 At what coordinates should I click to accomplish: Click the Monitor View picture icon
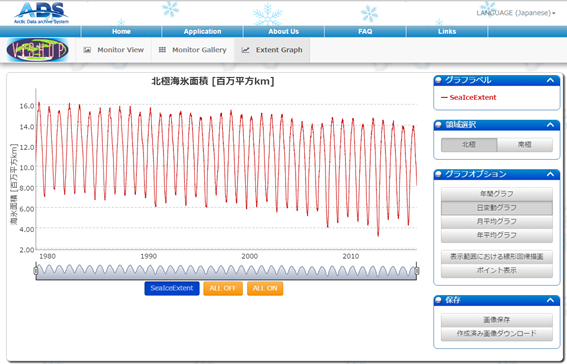point(87,50)
